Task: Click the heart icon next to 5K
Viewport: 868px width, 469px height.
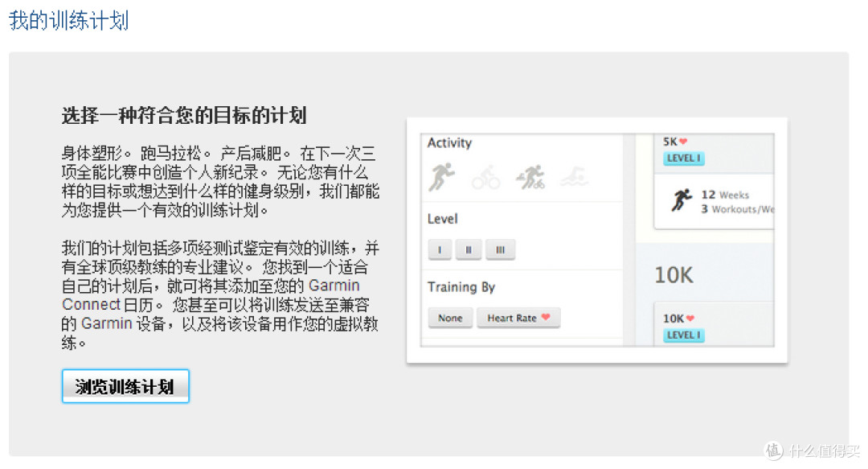Action: click(x=683, y=142)
